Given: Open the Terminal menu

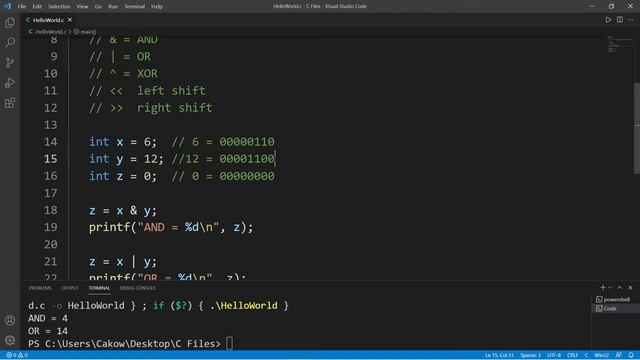Looking at the screenshot, I should [x=135, y=7].
